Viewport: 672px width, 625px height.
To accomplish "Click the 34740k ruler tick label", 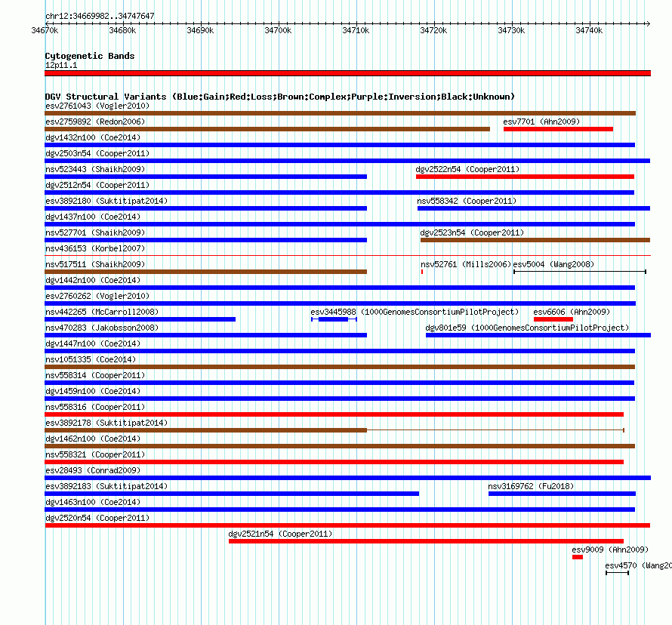I will click(x=589, y=30).
